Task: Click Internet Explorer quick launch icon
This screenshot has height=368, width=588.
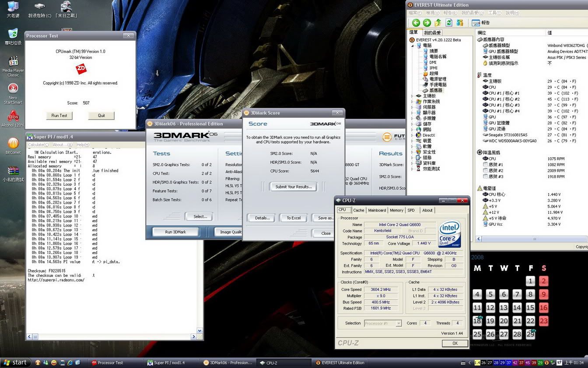Action: 69,362
